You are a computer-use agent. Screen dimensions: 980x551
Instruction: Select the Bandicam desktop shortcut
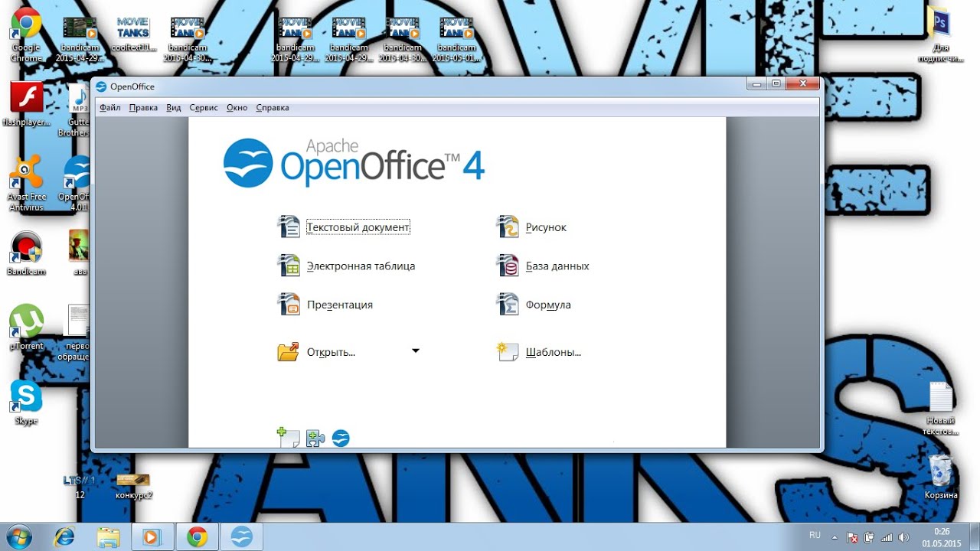click(x=26, y=254)
